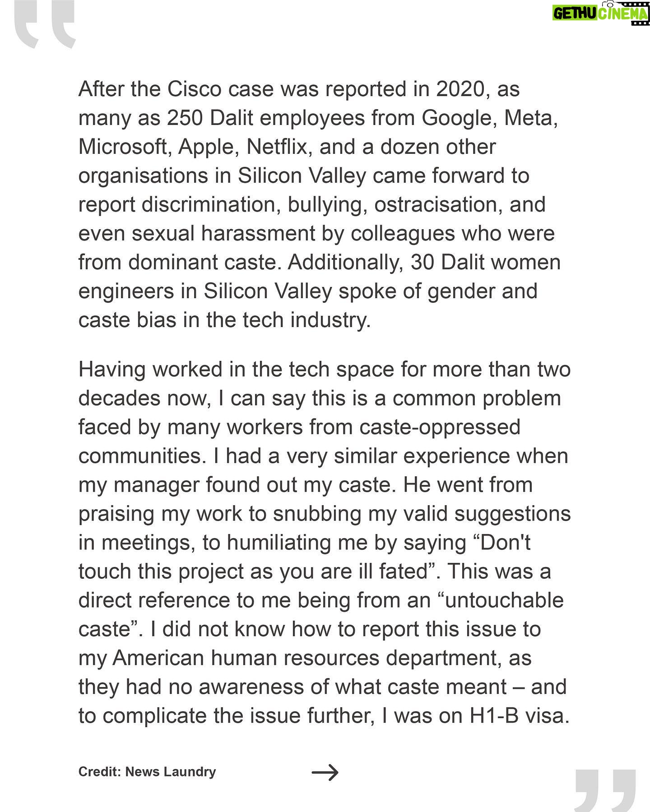The height and width of the screenshot is (812, 650).
Task: Select the 'Credit: News Laundry' text
Action: click(x=147, y=772)
